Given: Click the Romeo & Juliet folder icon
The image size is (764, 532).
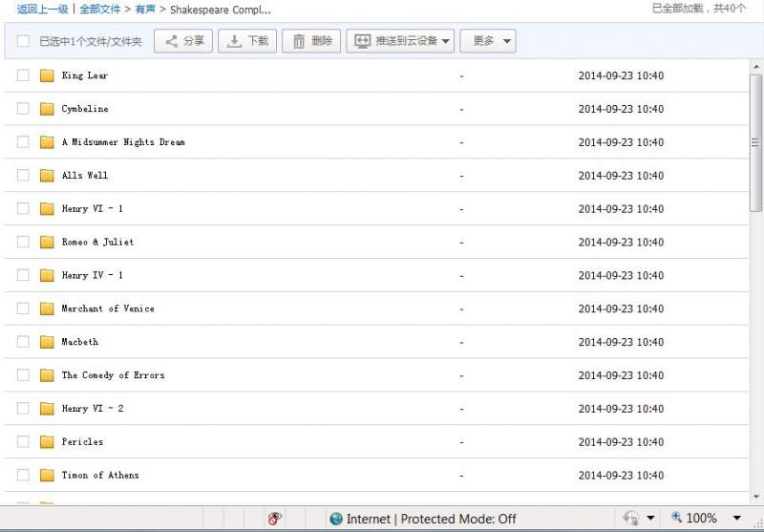Looking at the screenshot, I should click(47, 243).
